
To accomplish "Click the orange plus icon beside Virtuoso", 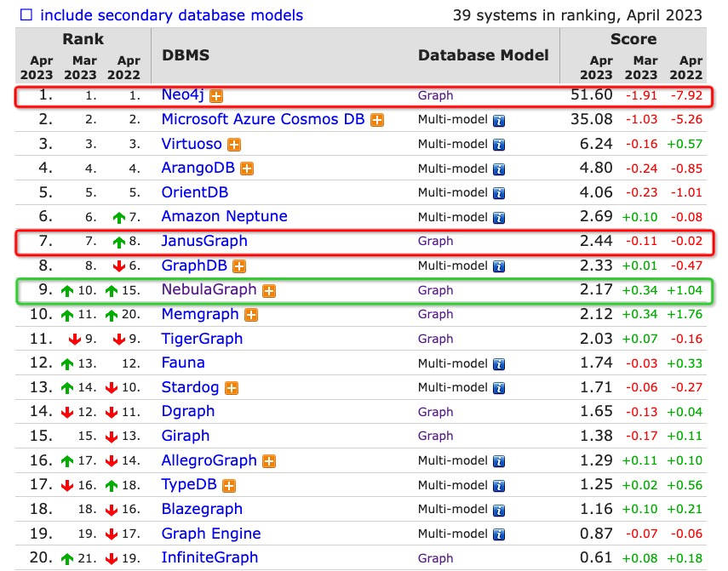I will (x=234, y=145).
